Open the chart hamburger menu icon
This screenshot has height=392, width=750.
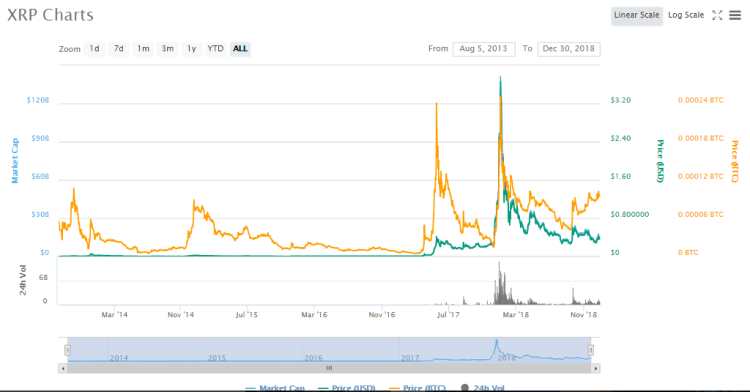(x=735, y=15)
